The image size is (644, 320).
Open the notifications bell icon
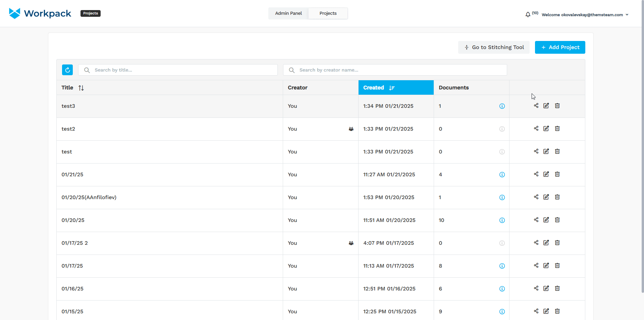tap(528, 14)
